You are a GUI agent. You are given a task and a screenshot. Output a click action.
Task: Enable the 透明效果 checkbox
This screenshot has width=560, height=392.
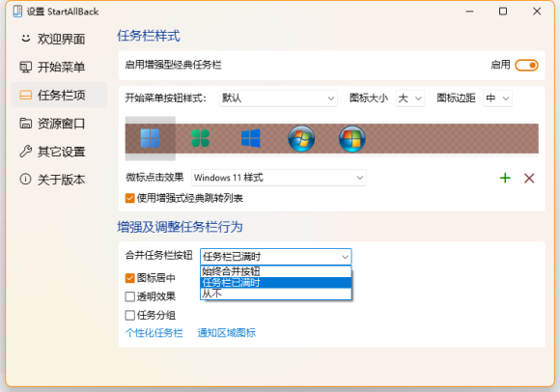130,296
